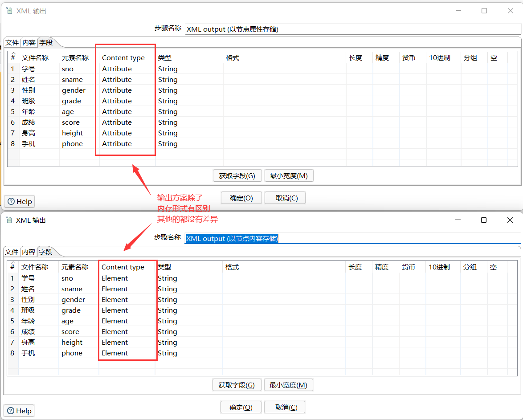Select Element cell in score row
The width and height of the screenshot is (523, 420).
click(x=127, y=331)
